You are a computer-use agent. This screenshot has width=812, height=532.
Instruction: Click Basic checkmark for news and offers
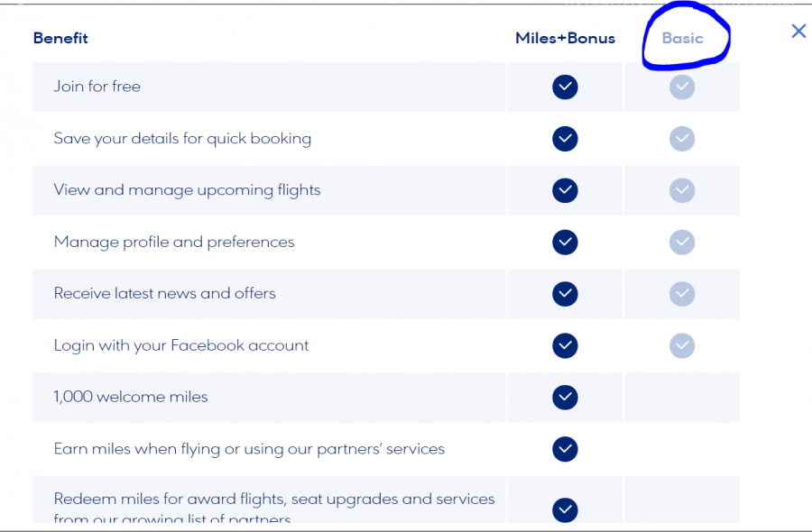(x=682, y=294)
